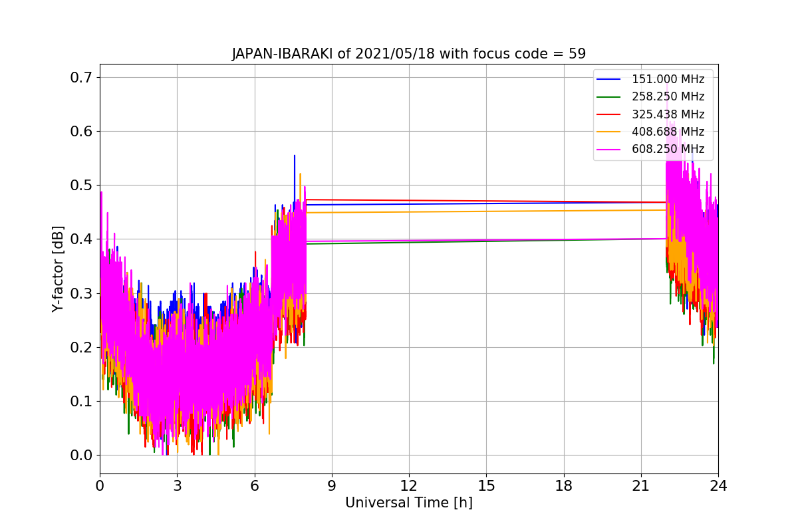Viewport: 798px width, 532px height.
Task: Select the 258.250 MHz legend label
Action: (668, 96)
